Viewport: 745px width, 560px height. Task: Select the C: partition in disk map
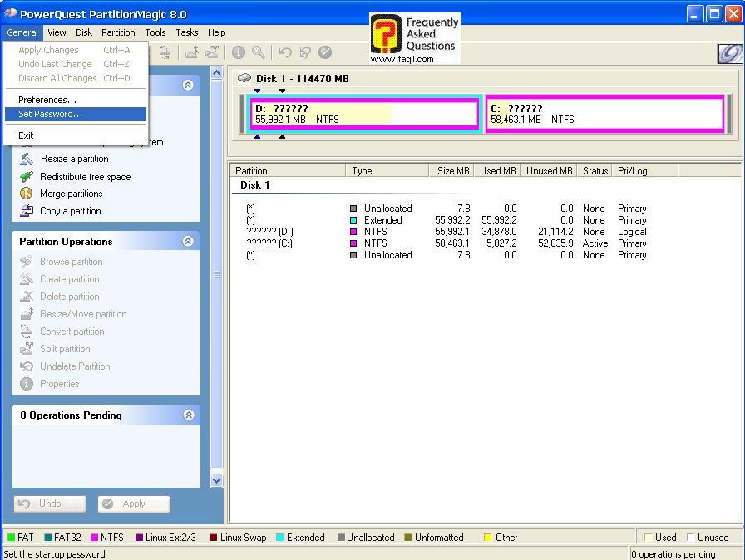(604, 114)
